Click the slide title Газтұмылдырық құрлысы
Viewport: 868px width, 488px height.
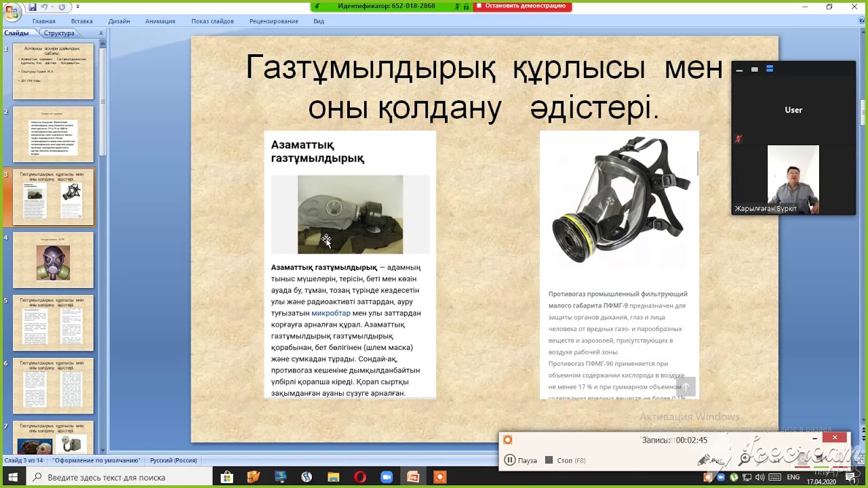484,87
